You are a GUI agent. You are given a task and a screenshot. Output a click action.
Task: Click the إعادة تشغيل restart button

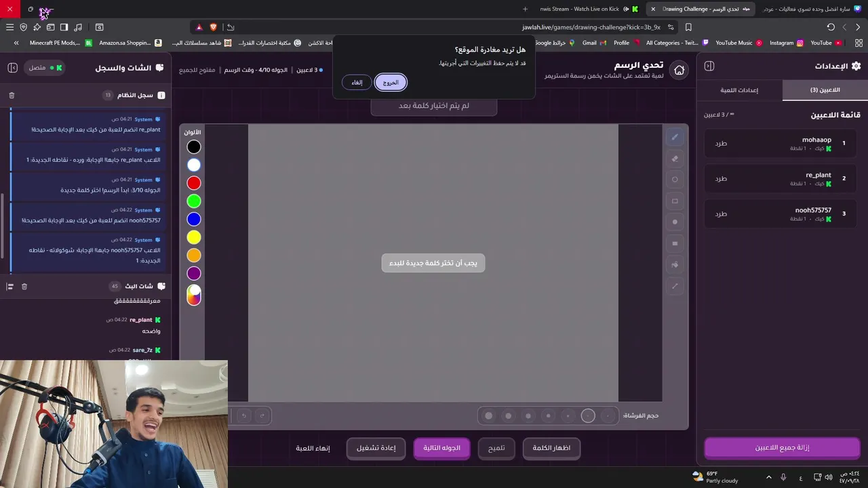tap(376, 448)
